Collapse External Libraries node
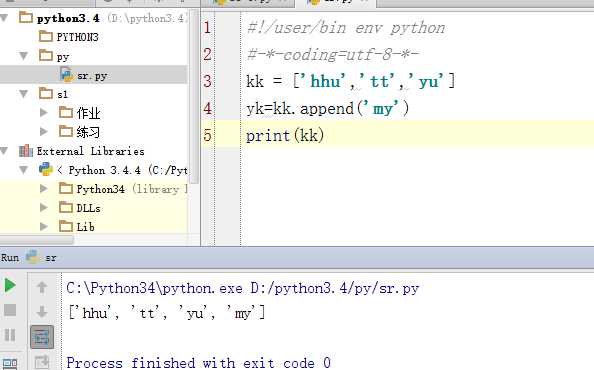This screenshot has width=594, height=370. pyautogui.click(x=4, y=151)
